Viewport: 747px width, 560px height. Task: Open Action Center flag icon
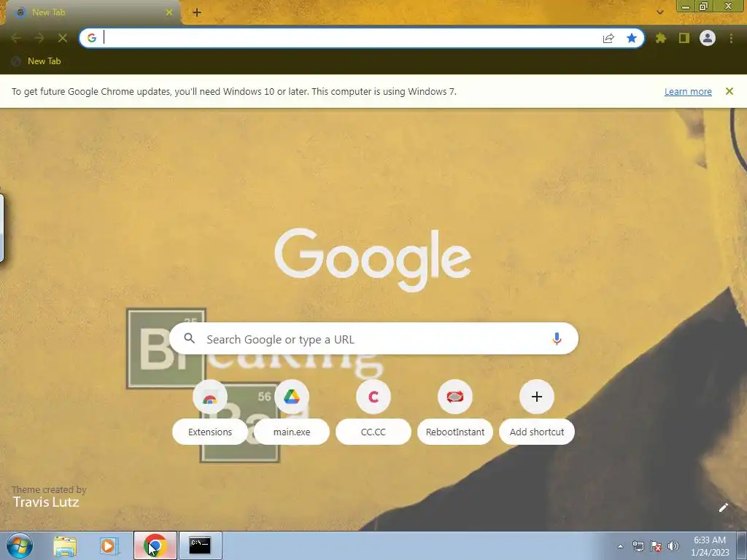(x=656, y=546)
